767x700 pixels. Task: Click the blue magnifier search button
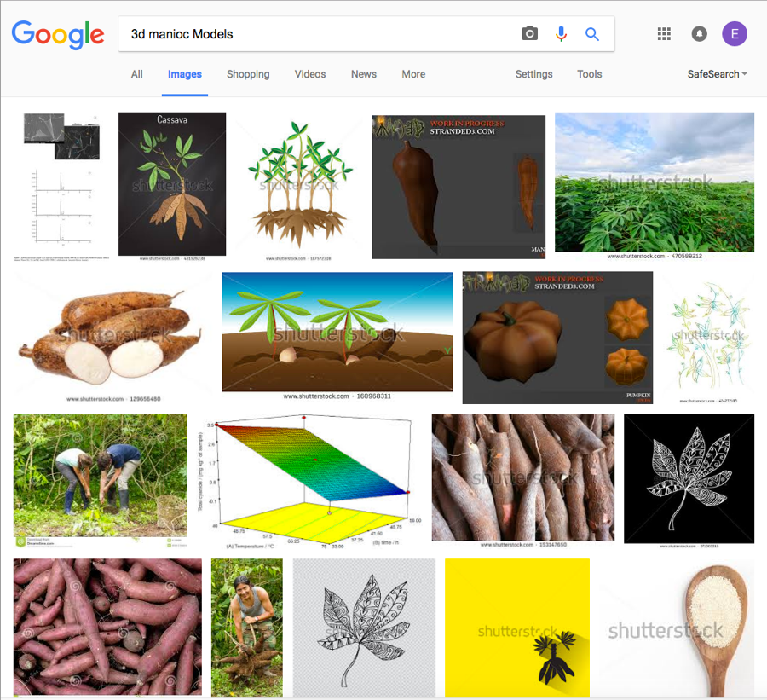[592, 34]
